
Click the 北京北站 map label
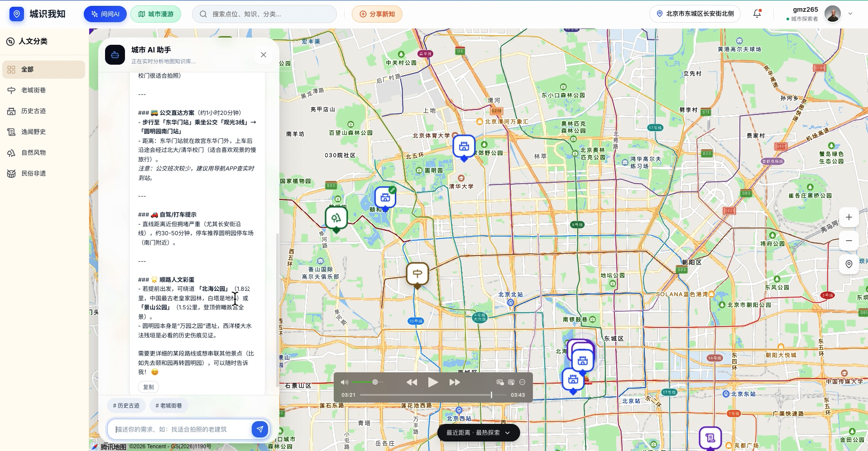pos(510,294)
